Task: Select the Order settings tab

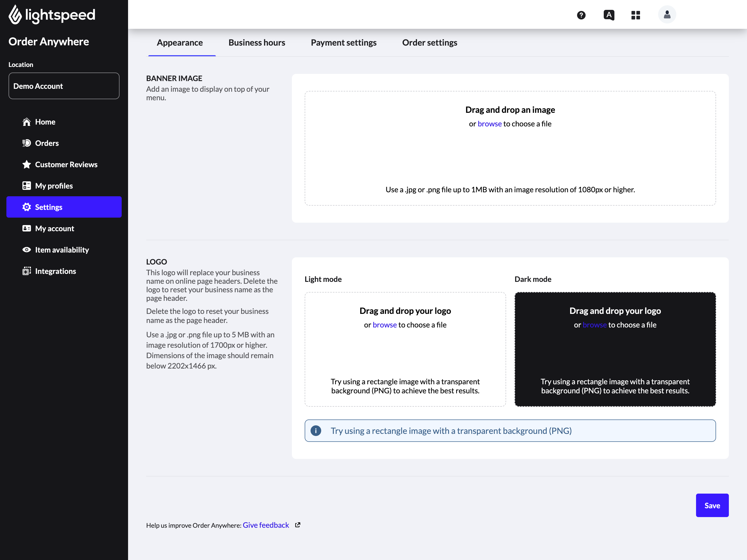Action: [x=430, y=42]
